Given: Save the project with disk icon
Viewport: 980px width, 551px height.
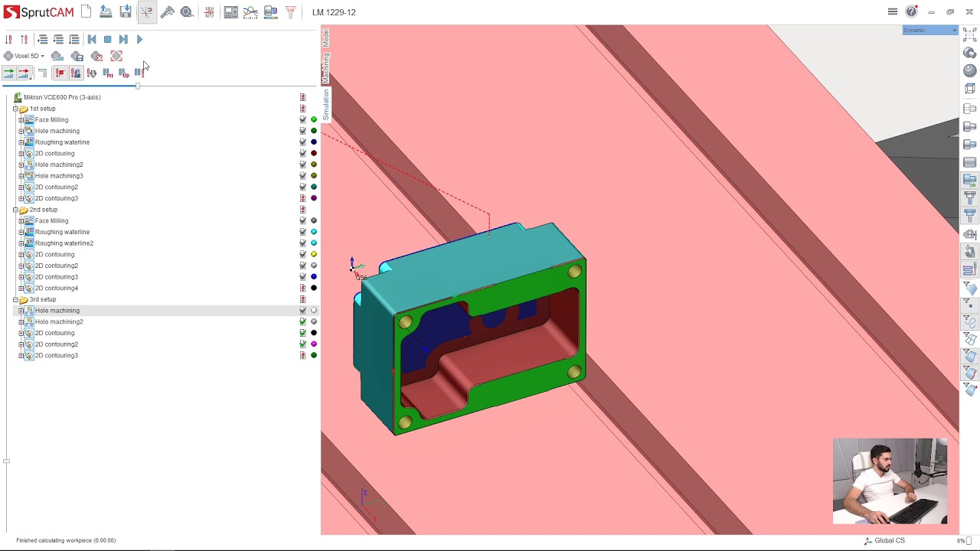Looking at the screenshot, I should tap(126, 11).
